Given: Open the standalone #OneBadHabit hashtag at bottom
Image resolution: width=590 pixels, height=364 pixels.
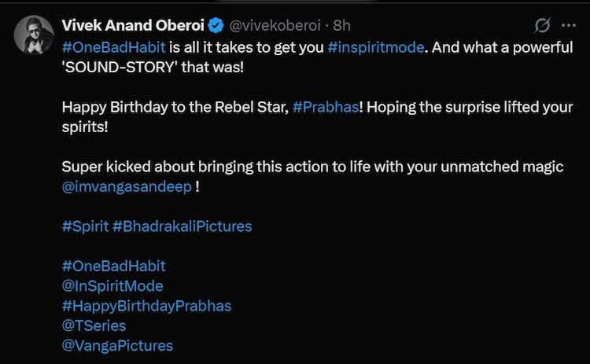Looking at the screenshot, I should point(113,266).
